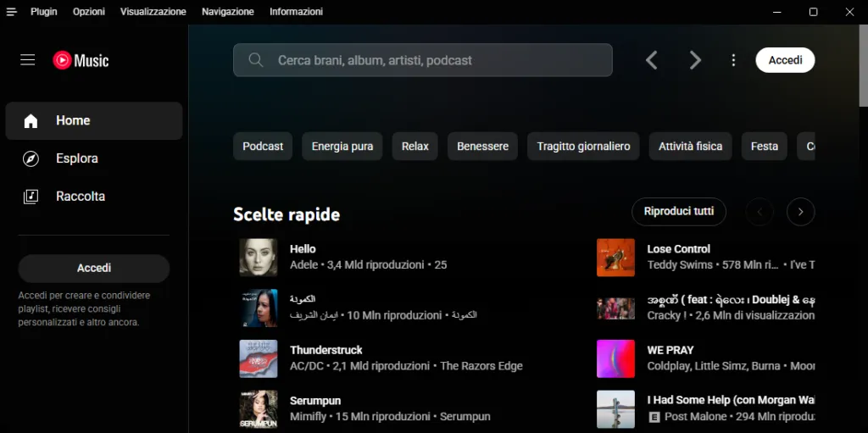Select the Relax chip

coord(415,147)
